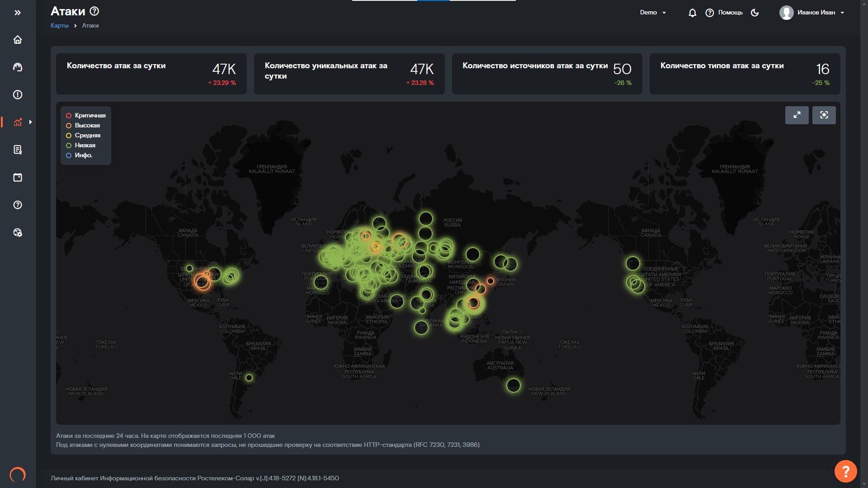Toggle Инфо. severity in map legend
Screen dimensions: 868x488
coord(80,155)
